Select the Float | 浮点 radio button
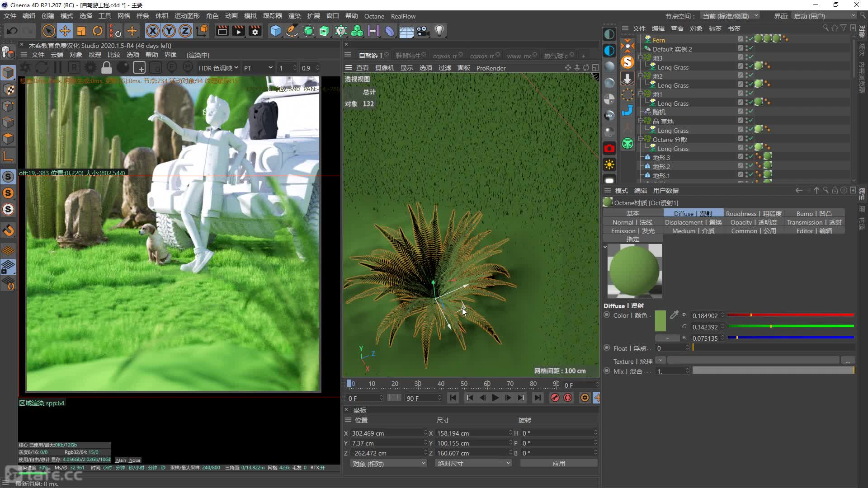The width and height of the screenshot is (868, 488). click(607, 348)
